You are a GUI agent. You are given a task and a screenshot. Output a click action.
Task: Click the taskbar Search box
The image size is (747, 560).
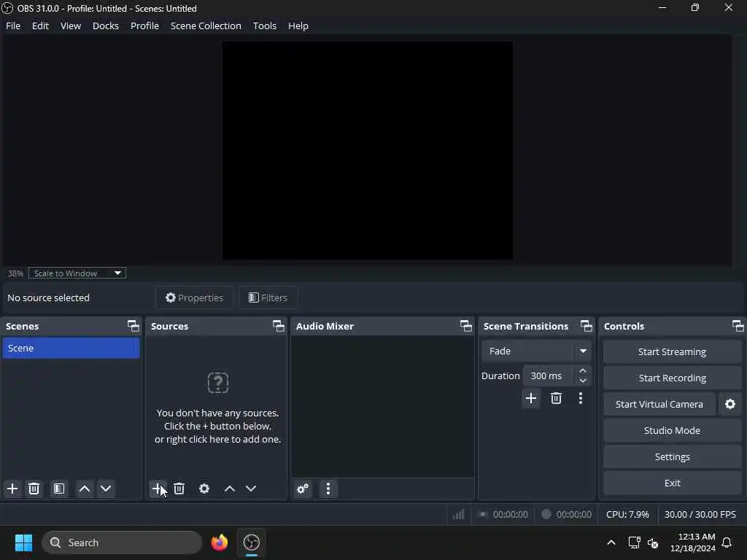tap(122, 542)
